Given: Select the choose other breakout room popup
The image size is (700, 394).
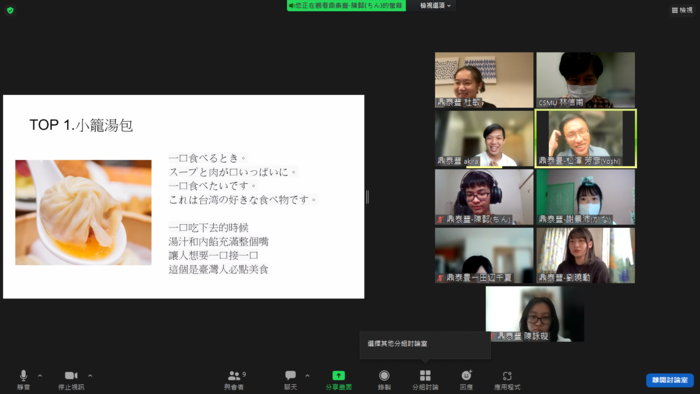Looking at the screenshot, I should [425, 344].
